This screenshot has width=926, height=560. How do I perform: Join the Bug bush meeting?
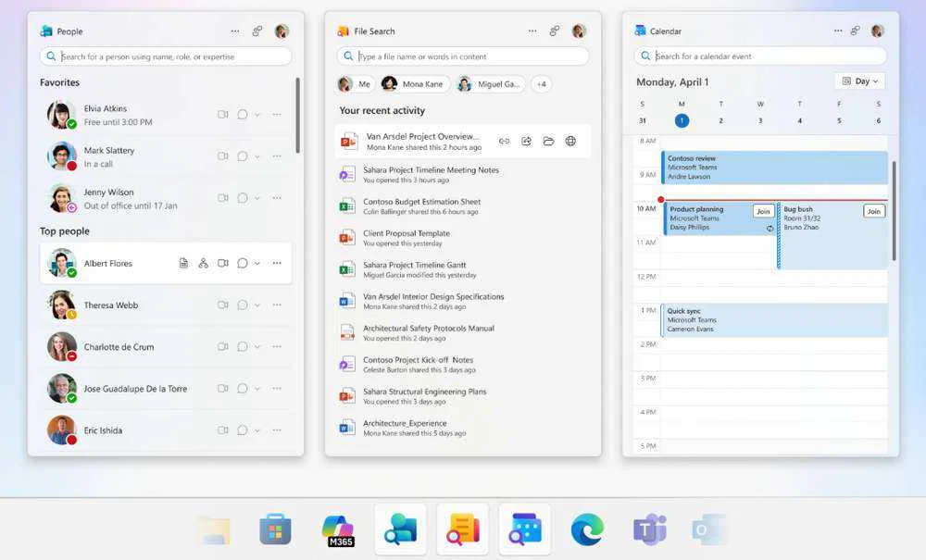click(873, 211)
